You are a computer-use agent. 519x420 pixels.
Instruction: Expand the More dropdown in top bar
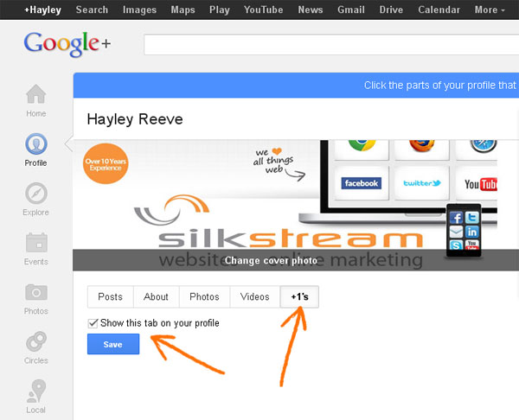[x=490, y=10]
